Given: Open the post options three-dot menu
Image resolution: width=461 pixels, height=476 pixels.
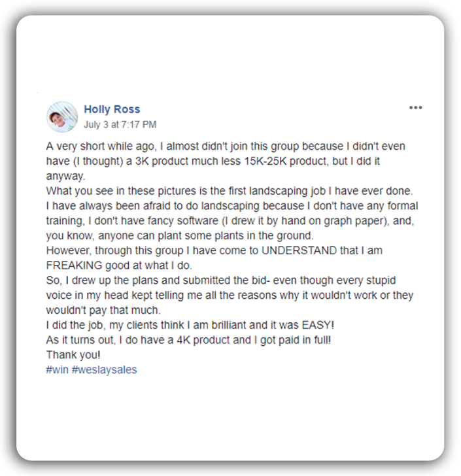Looking at the screenshot, I should point(416,108).
